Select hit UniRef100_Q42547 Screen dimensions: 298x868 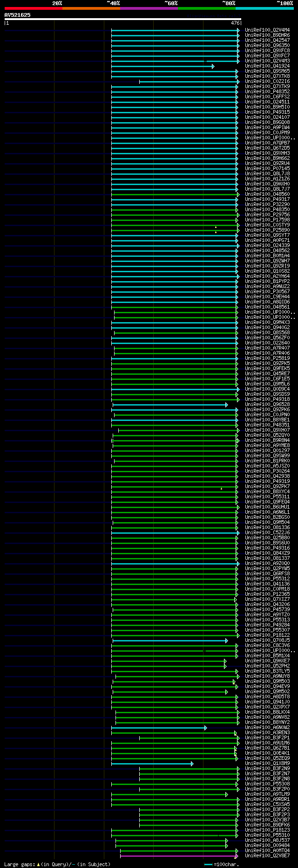click(267, 41)
